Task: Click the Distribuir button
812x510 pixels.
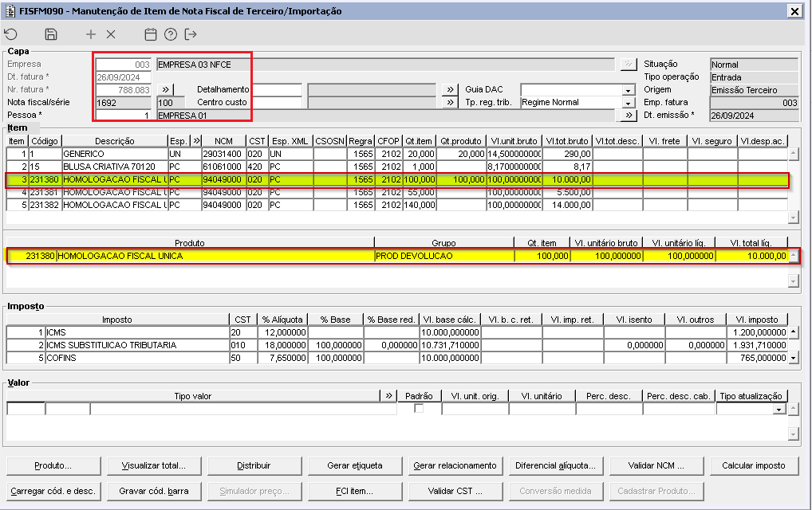Action: tap(254, 465)
